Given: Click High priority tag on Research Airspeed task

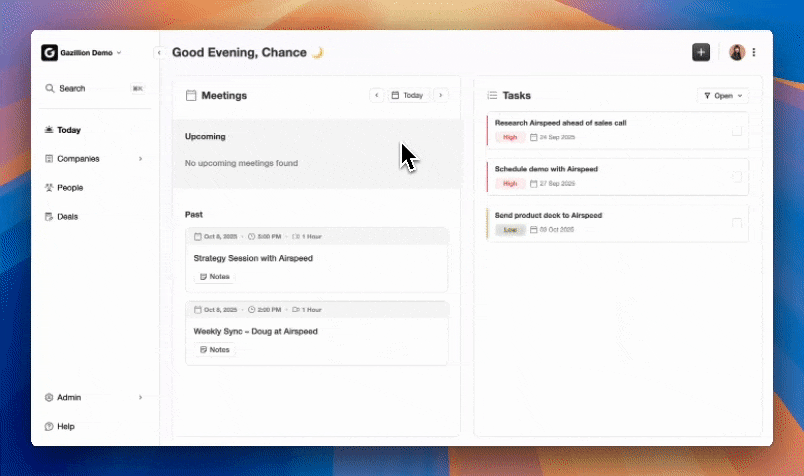Looking at the screenshot, I should [x=510, y=137].
